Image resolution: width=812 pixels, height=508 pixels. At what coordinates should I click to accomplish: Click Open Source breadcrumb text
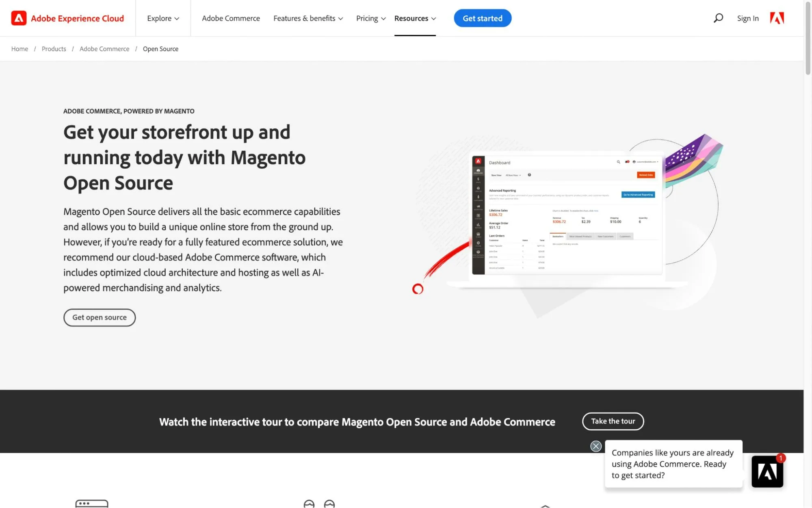(x=160, y=49)
